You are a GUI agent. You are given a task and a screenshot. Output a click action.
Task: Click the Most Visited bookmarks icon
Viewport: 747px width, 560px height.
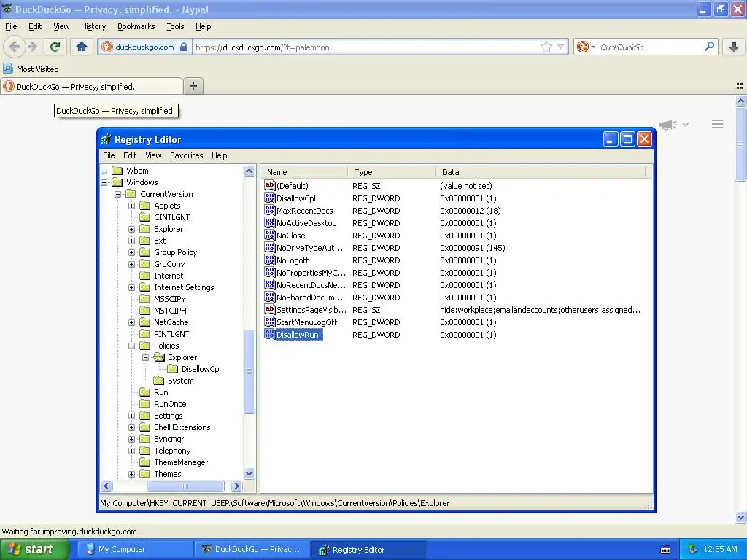(7, 69)
